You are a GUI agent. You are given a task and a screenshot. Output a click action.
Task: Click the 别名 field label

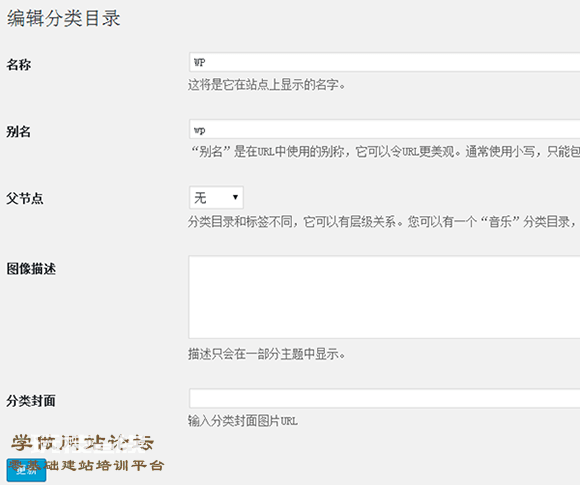coord(18,132)
